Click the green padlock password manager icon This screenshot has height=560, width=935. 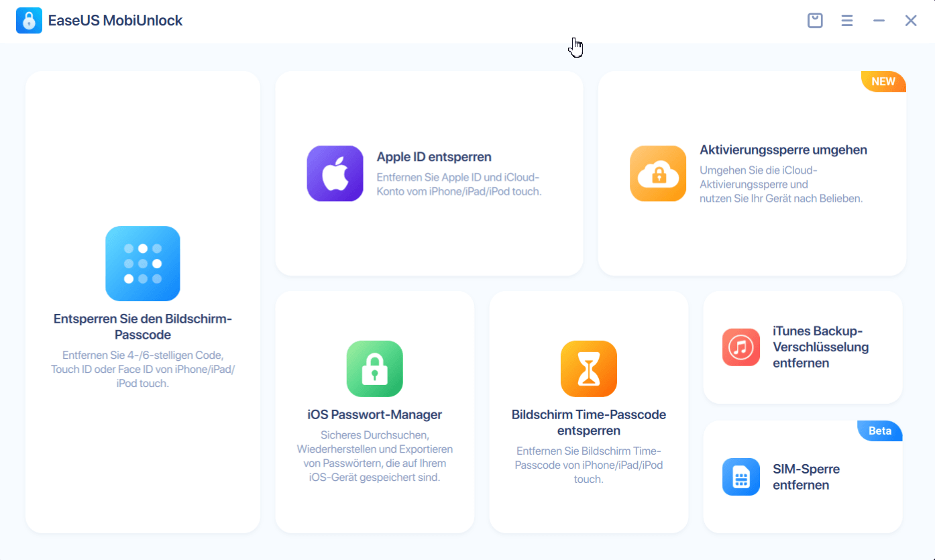(375, 369)
